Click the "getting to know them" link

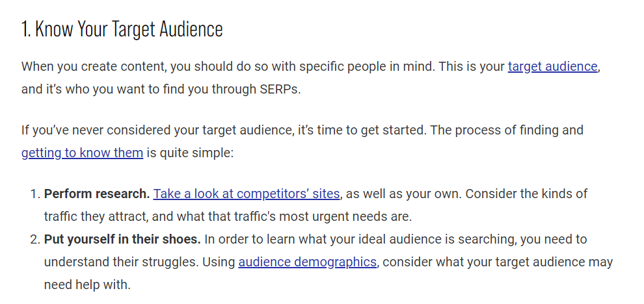point(82,153)
